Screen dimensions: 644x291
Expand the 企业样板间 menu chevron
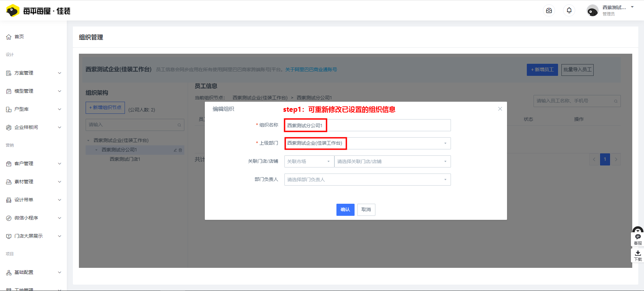point(59,128)
